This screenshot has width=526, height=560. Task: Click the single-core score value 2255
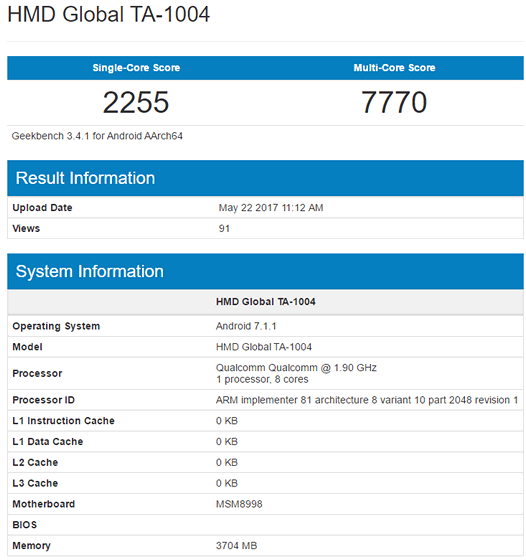point(136,102)
